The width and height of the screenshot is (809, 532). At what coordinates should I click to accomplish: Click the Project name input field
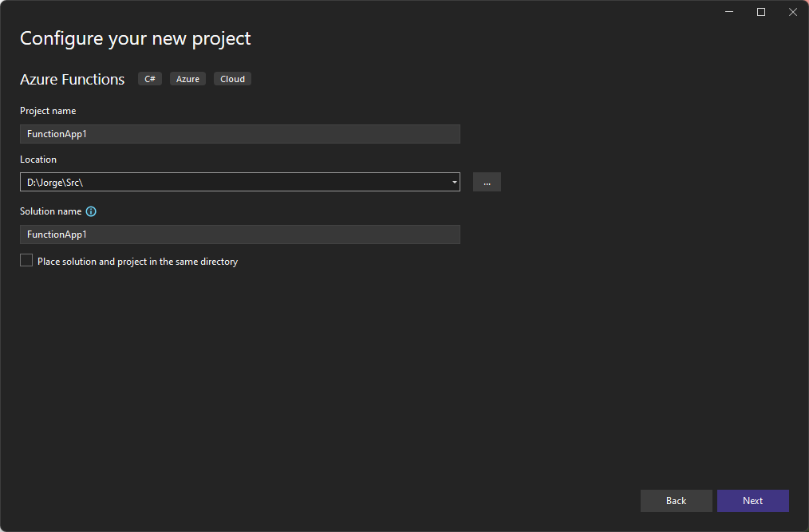(240, 134)
